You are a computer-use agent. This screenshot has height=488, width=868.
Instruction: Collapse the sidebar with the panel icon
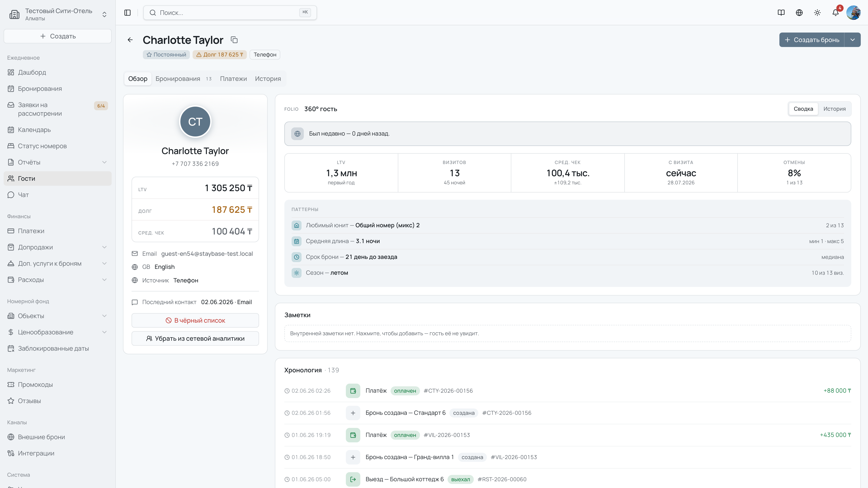[127, 12]
